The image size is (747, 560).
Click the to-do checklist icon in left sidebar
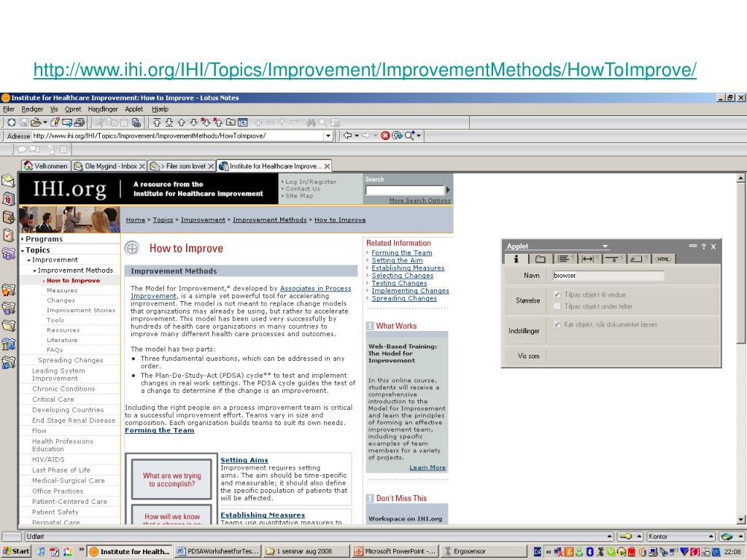coord(9,235)
